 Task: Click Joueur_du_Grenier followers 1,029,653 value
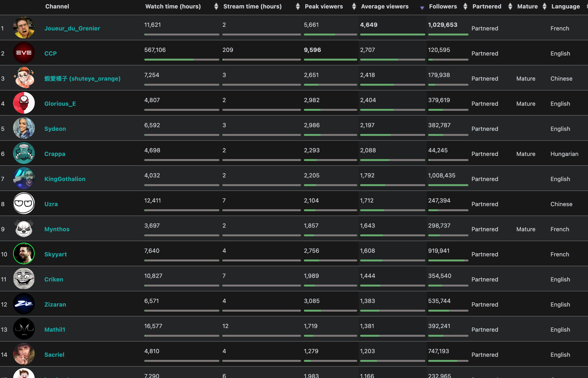tap(443, 25)
